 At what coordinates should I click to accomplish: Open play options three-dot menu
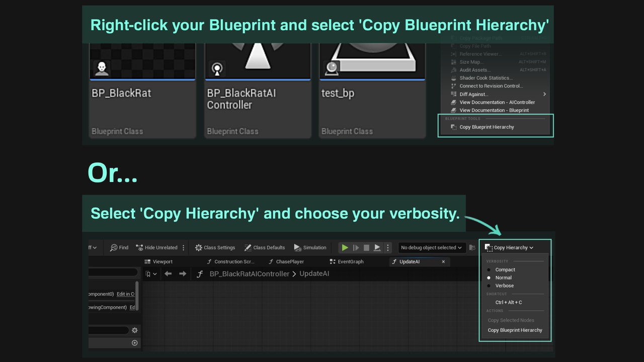[x=387, y=247]
